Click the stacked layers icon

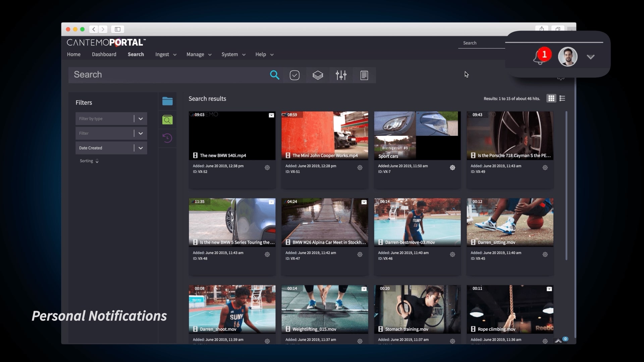(x=318, y=75)
